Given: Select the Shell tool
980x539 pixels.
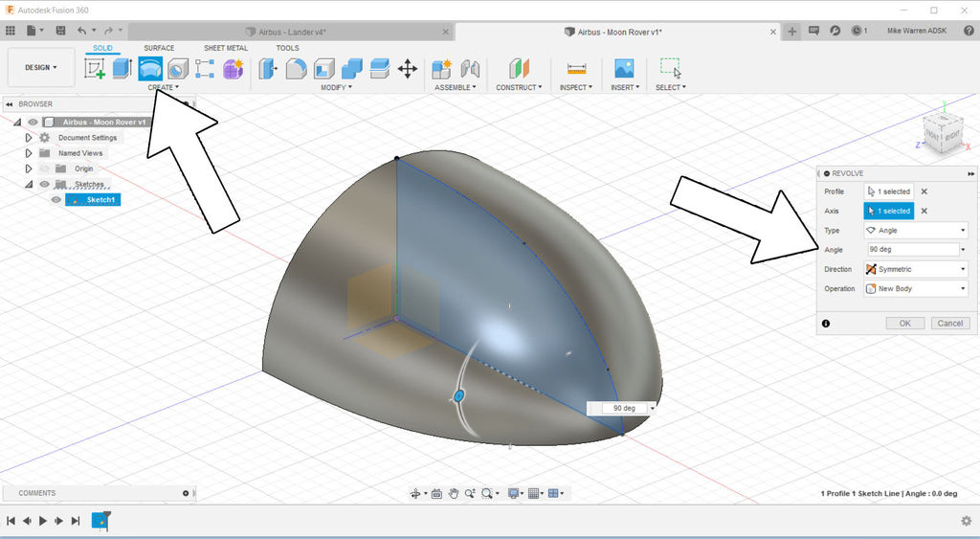Looking at the screenshot, I should coord(324,68).
